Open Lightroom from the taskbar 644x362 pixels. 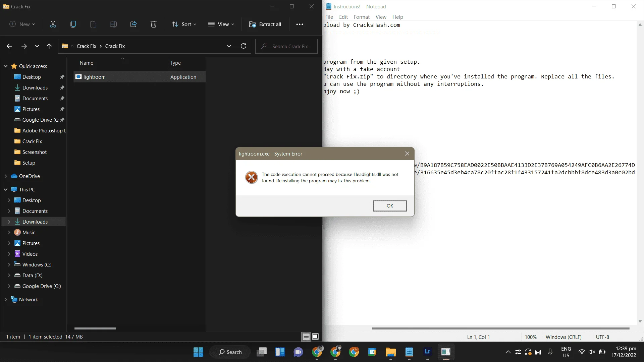[x=427, y=352]
